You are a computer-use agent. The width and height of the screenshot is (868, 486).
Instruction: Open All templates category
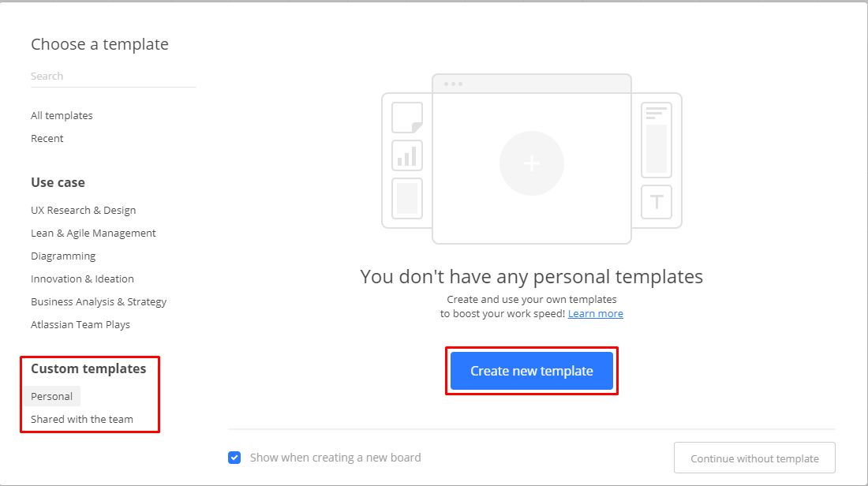pyautogui.click(x=62, y=115)
